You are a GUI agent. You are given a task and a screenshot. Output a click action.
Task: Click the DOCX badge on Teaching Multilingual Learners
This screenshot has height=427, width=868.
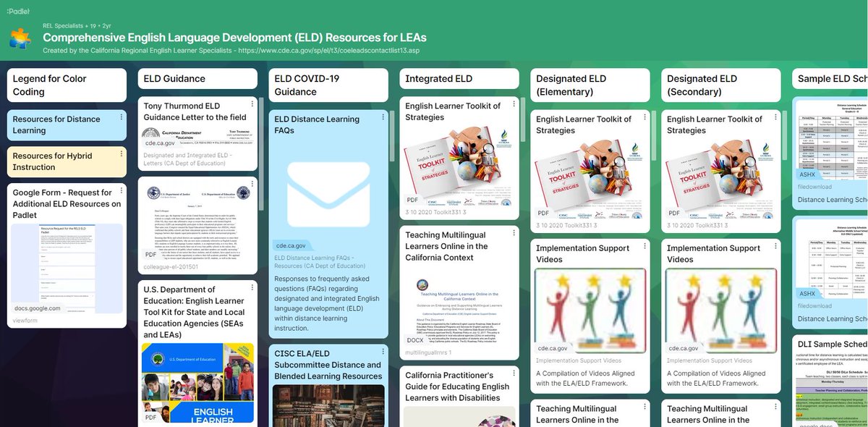pos(416,339)
